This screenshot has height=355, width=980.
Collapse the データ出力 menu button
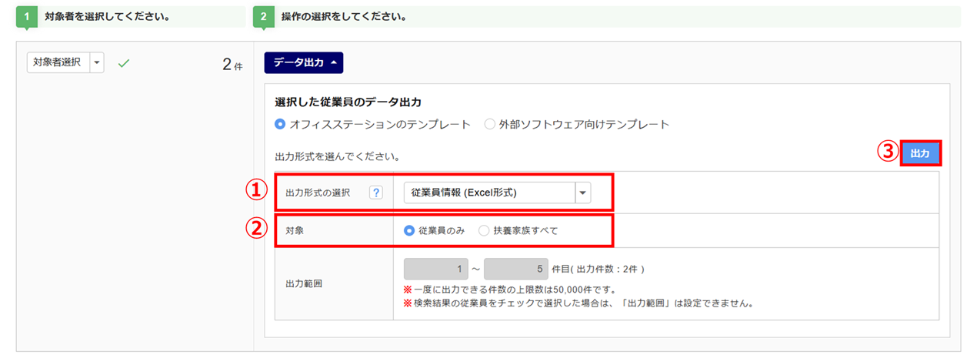click(x=303, y=63)
